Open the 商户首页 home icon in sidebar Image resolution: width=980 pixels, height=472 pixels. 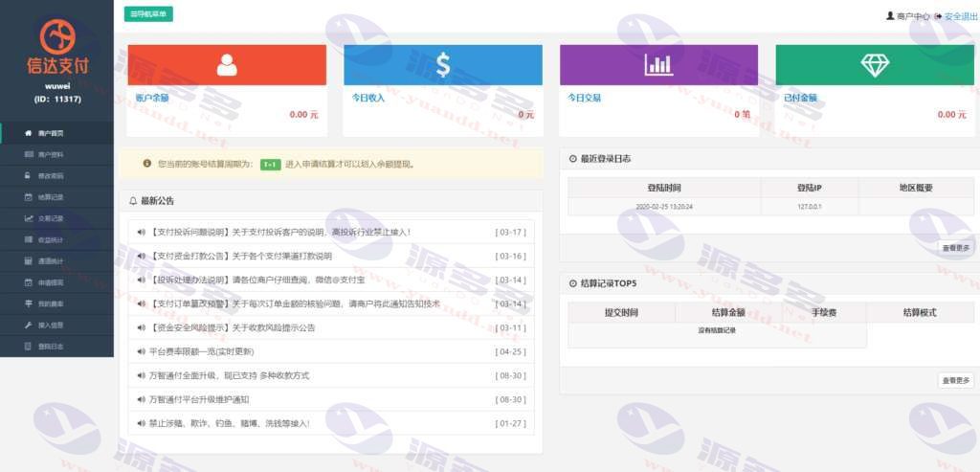(28, 133)
